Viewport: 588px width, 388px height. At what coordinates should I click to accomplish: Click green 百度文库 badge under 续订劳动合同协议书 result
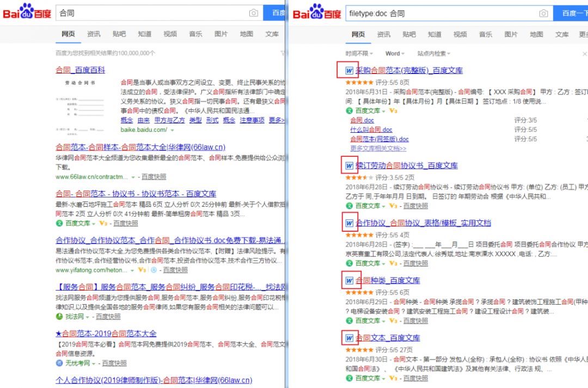pos(349,206)
